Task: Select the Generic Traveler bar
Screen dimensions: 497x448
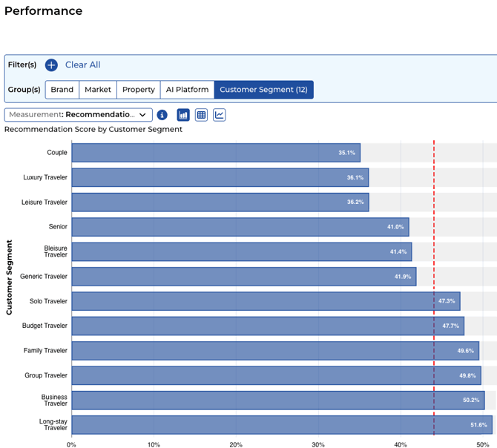Action: pyautogui.click(x=244, y=276)
